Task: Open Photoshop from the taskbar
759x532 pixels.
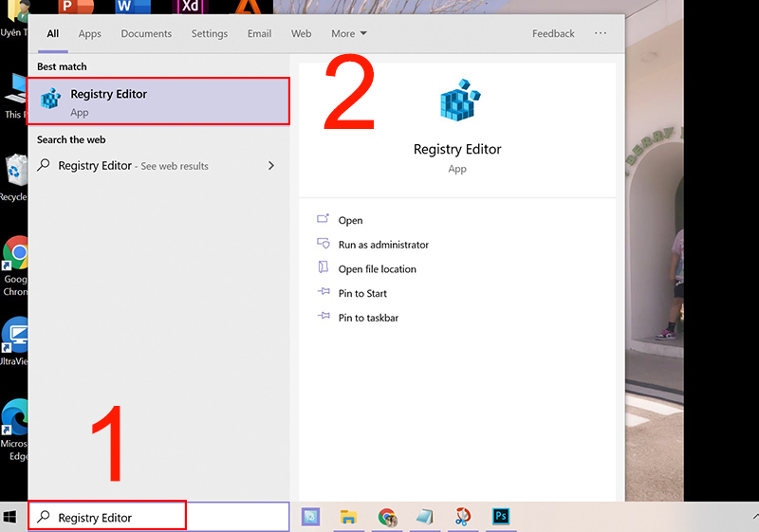Action: point(501,517)
